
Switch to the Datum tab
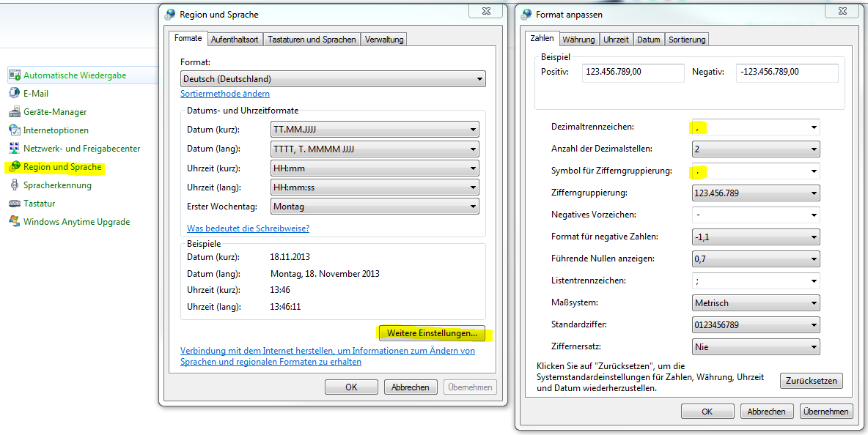coord(649,40)
